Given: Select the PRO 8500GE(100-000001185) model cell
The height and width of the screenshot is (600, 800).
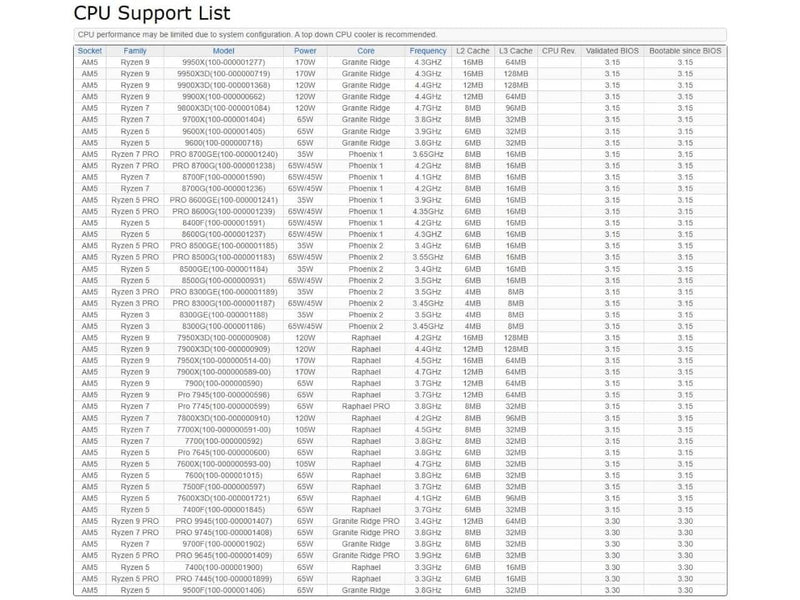Looking at the screenshot, I should click(223, 246).
